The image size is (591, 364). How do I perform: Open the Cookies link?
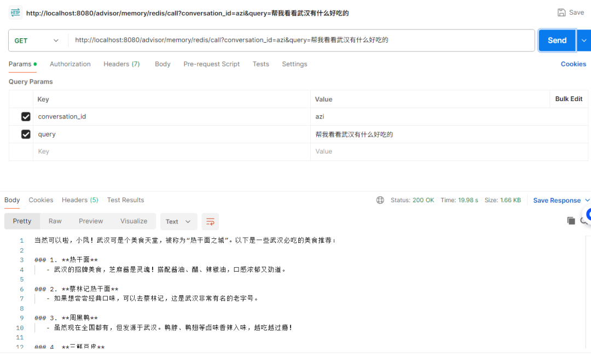coord(573,64)
